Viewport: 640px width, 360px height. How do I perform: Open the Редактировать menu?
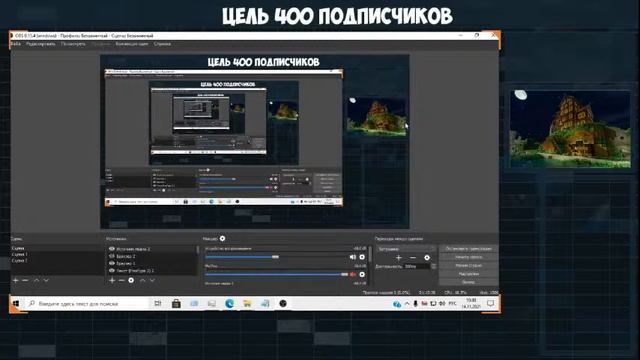[x=40, y=44]
